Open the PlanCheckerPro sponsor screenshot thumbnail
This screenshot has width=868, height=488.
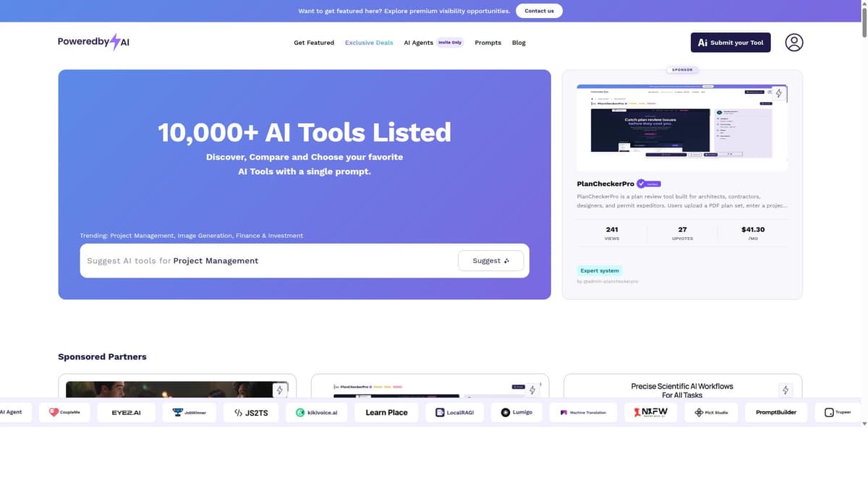point(682,127)
